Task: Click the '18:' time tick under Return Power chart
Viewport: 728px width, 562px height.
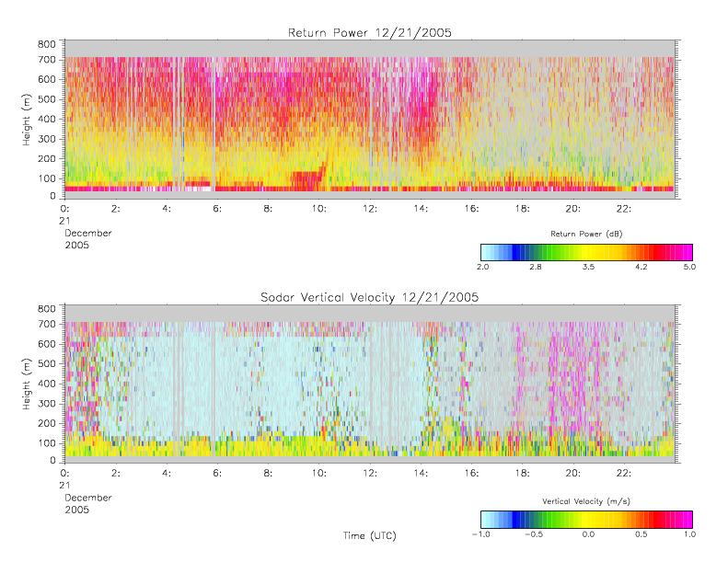Action: tap(522, 209)
